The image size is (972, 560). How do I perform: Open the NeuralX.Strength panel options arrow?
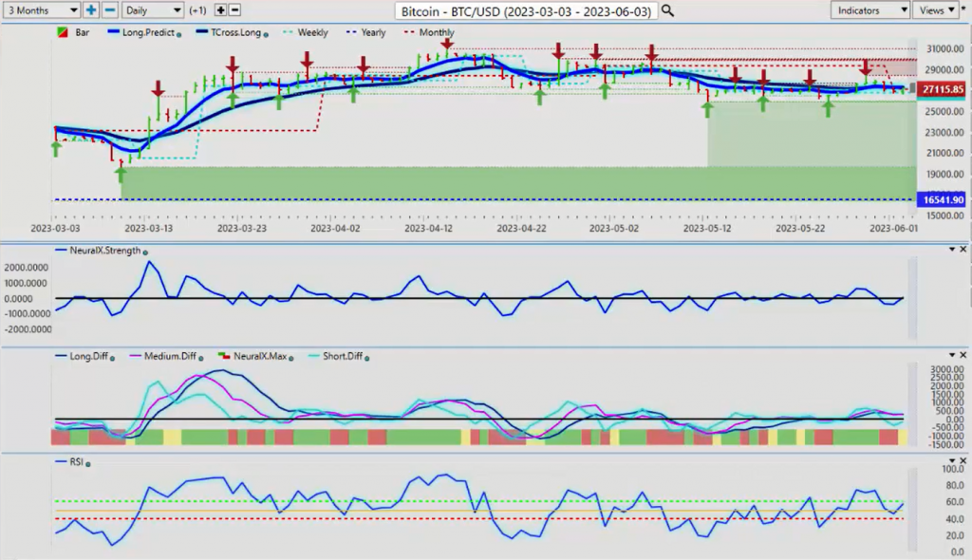[952, 250]
